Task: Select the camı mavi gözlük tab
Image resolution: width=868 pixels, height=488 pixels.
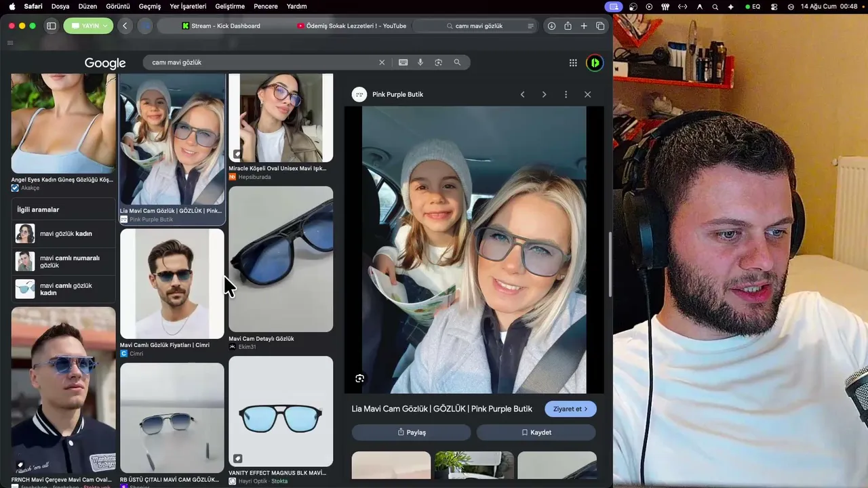Action: [x=475, y=26]
